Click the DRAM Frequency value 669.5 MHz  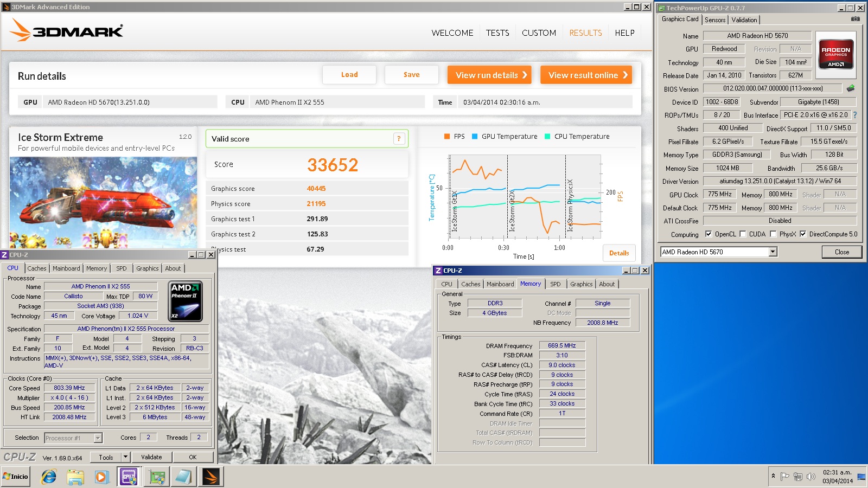click(x=562, y=345)
